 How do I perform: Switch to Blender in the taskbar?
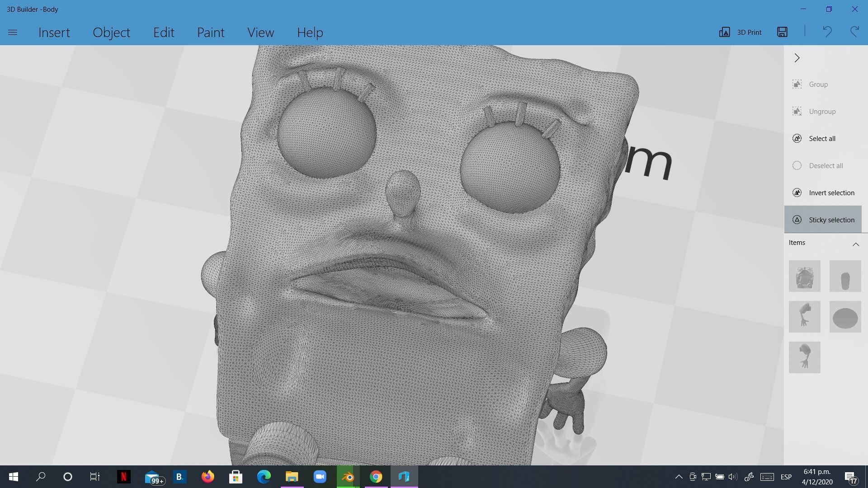348,477
